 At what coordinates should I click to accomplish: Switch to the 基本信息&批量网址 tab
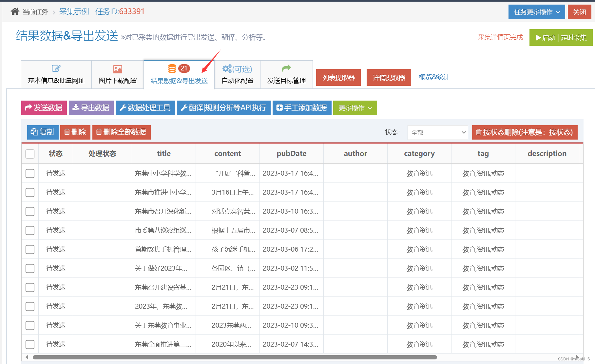tap(56, 75)
